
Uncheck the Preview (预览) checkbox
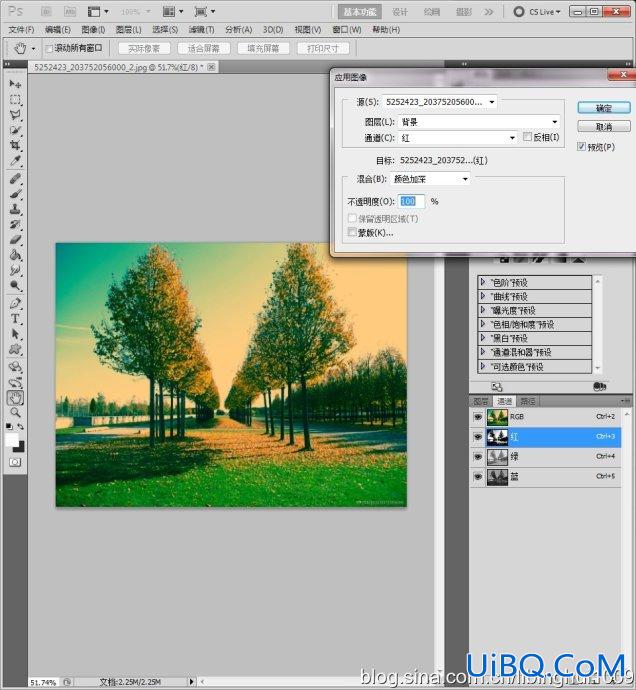[x=581, y=147]
